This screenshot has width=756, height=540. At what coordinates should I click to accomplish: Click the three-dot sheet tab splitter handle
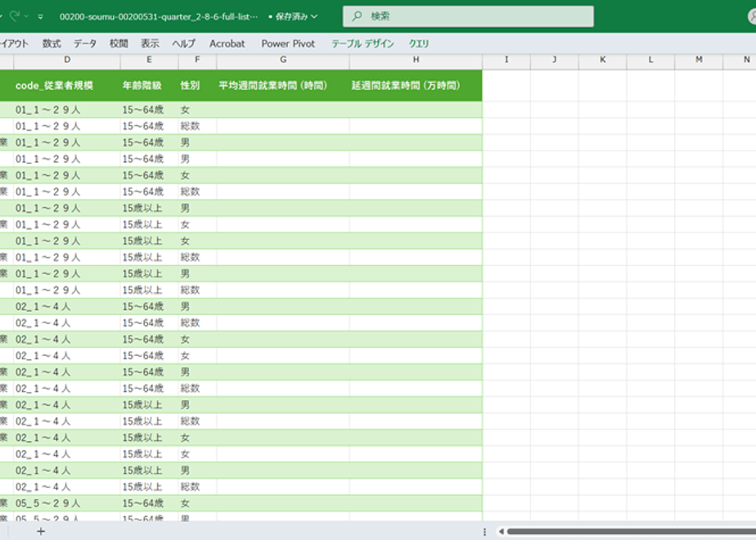pos(484,532)
